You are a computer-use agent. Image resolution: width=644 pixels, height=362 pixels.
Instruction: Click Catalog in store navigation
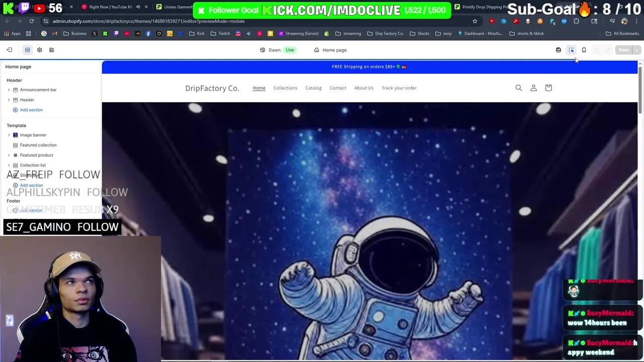click(313, 88)
